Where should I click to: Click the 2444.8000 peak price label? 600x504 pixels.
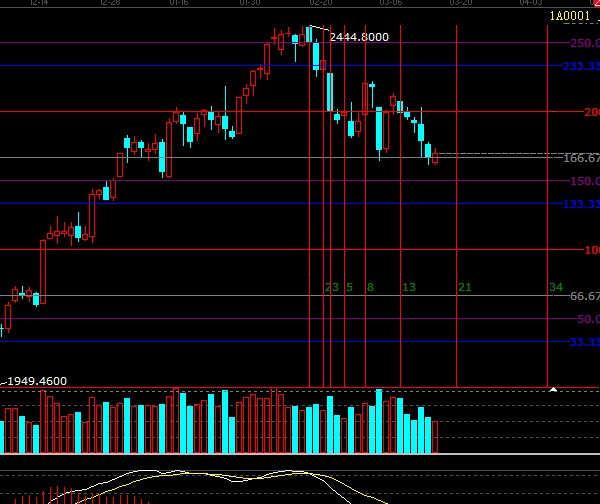(x=359, y=37)
